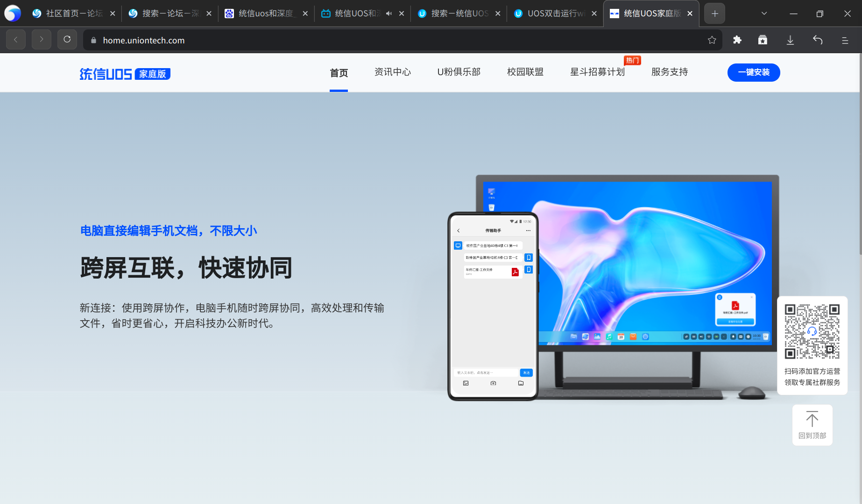The height and width of the screenshot is (504, 862).
Task: Close the 搜索—论坛—深 tab
Action: point(209,14)
